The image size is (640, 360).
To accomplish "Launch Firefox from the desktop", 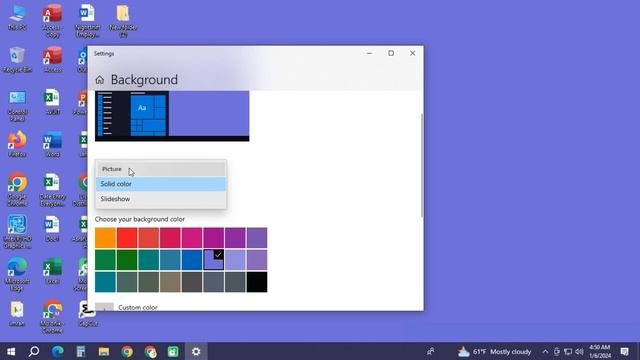I will click(x=17, y=144).
